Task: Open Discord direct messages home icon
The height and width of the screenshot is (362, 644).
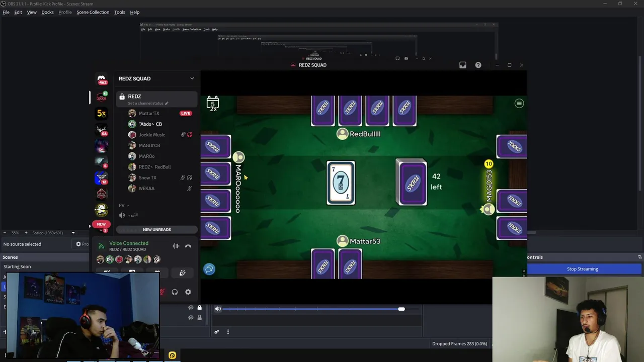Action: [102, 79]
